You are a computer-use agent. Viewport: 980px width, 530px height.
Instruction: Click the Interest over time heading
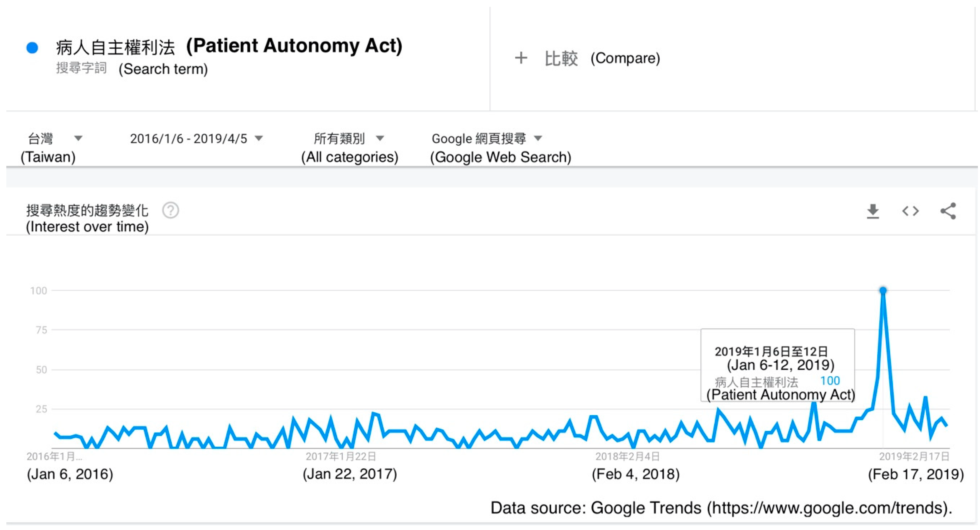coord(87,210)
